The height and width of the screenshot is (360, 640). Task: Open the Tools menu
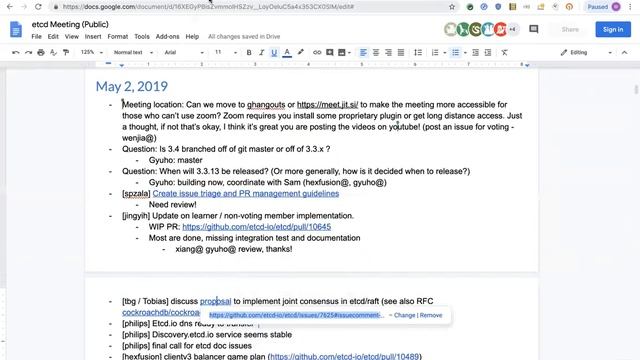(142, 36)
